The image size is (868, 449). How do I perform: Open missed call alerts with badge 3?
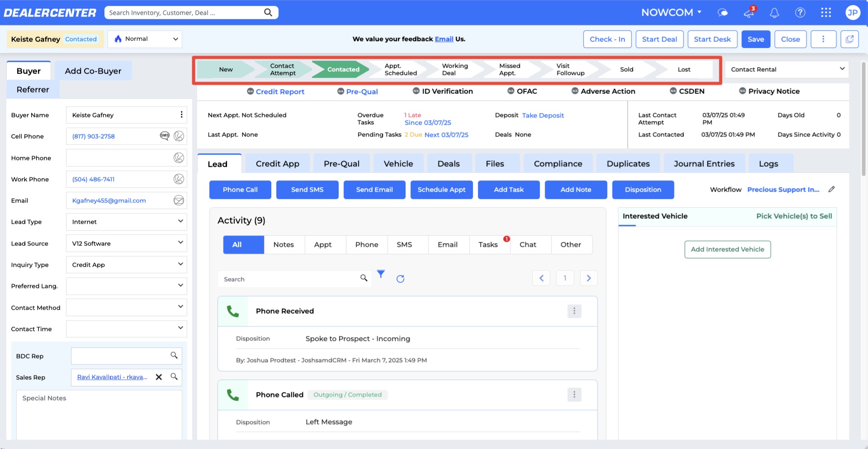[749, 12]
